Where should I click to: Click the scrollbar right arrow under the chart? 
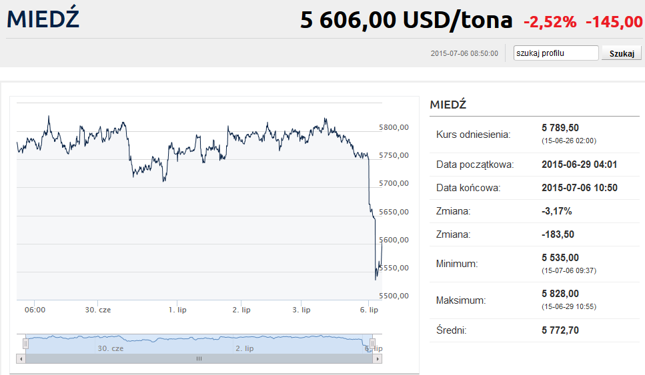coord(378,359)
